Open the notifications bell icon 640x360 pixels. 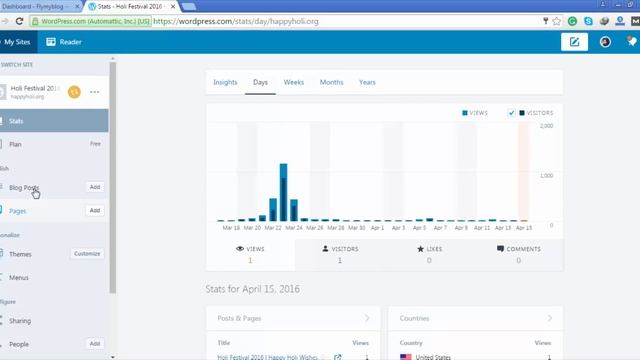632,41
